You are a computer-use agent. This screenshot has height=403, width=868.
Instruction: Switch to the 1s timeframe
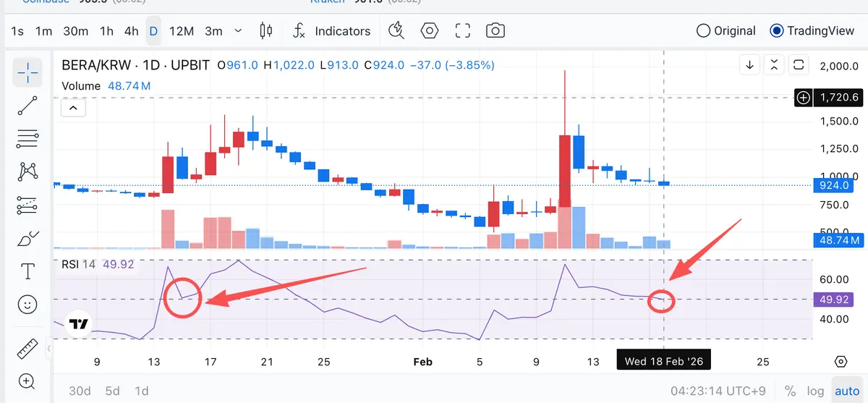pos(17,31)
